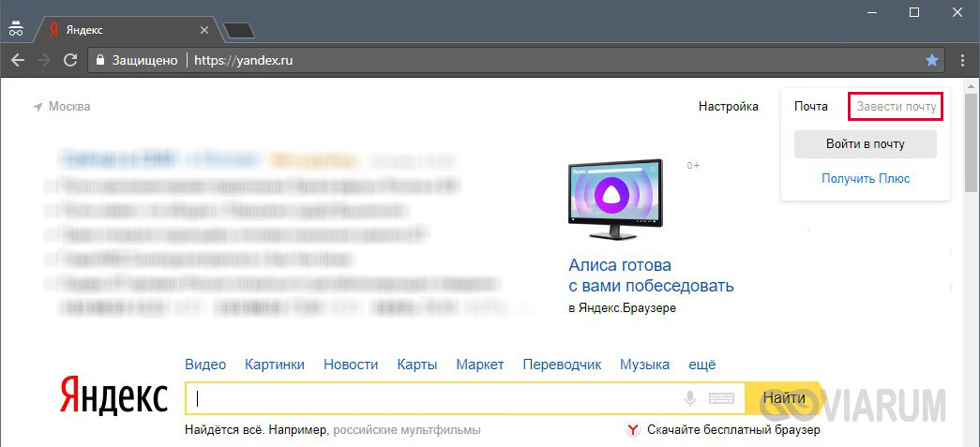
Task: Click the address bar URL yandex.ru
Action: 244,61
